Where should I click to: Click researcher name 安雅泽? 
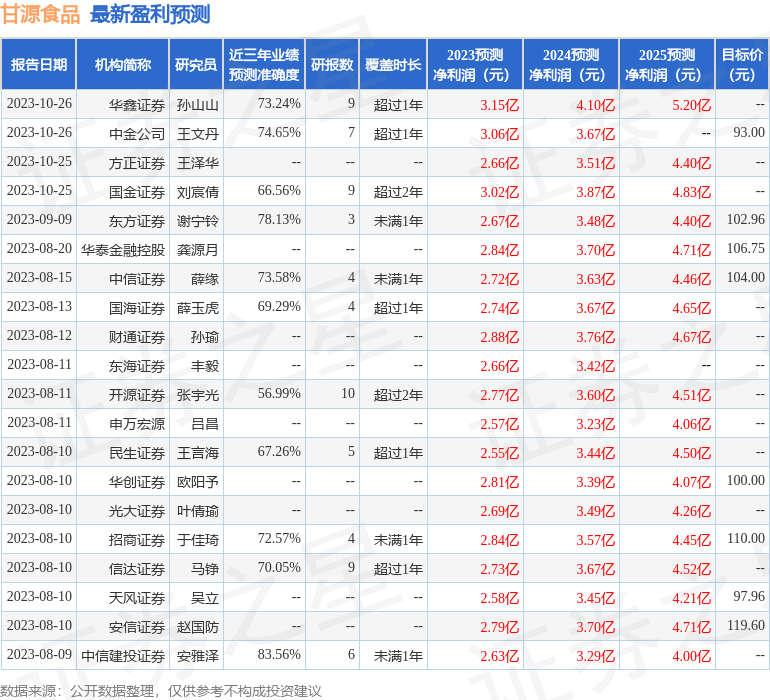197,655
